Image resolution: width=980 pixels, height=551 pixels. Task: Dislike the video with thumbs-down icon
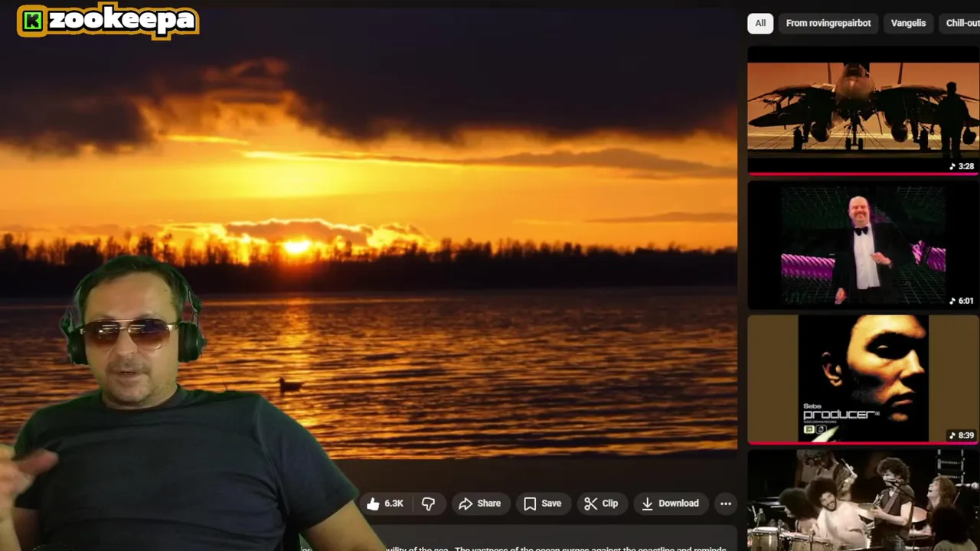429,504
